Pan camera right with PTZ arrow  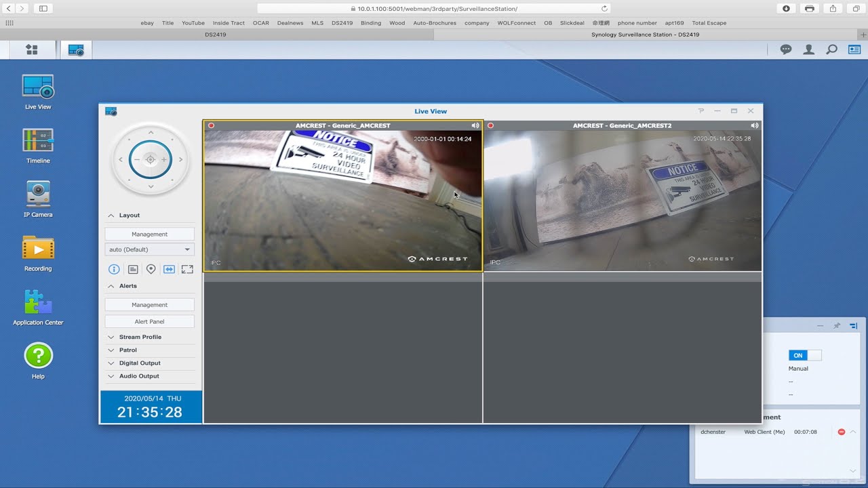(180, 159)
